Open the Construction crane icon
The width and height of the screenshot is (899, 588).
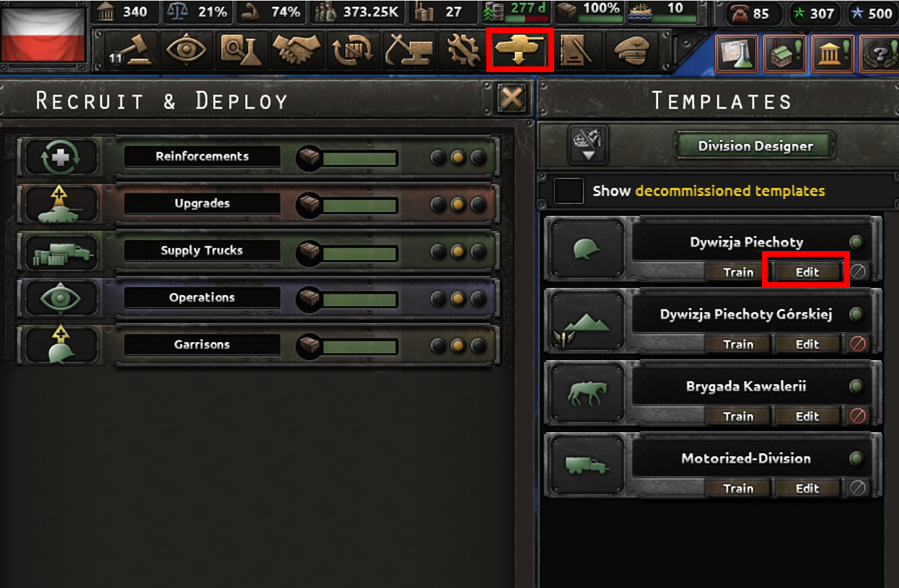(408, 50)
